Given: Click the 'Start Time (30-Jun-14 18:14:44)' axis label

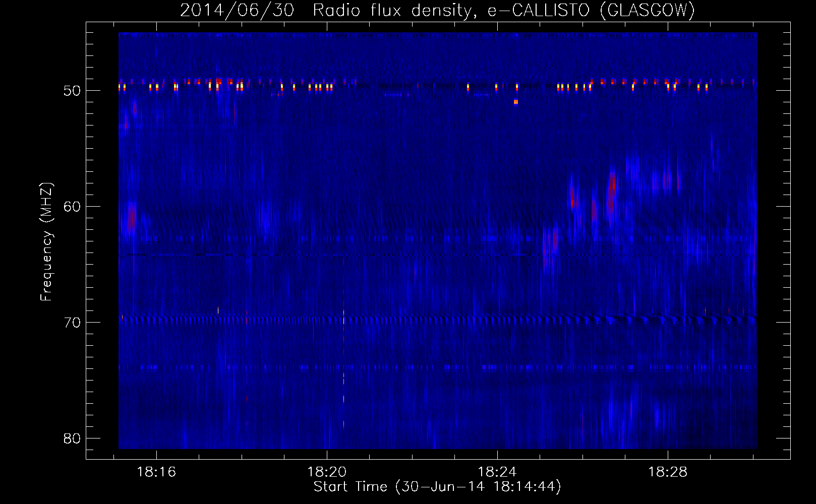Looking at the screenshot, I should coord(437,487).
